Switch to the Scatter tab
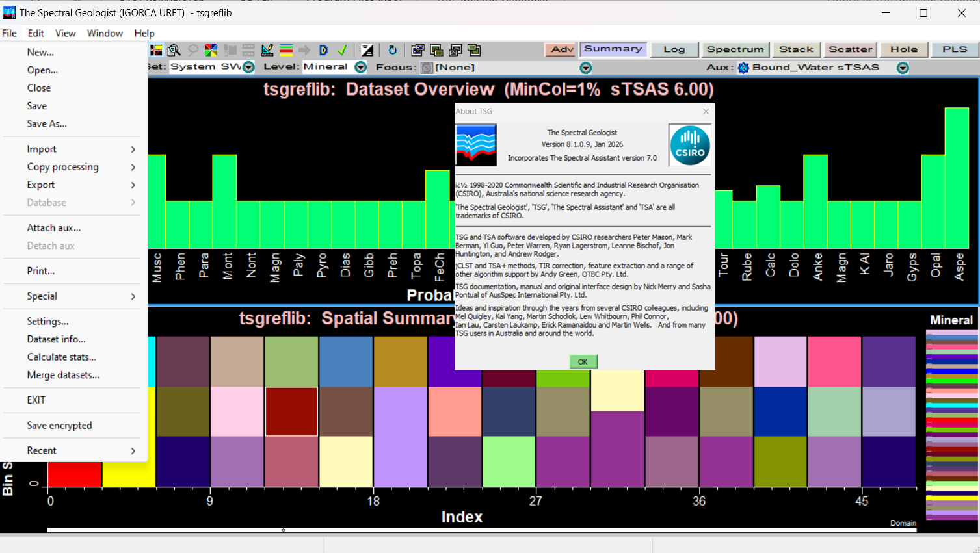The height and width of the screenshot is (553, 980). (x=851, y=49)
